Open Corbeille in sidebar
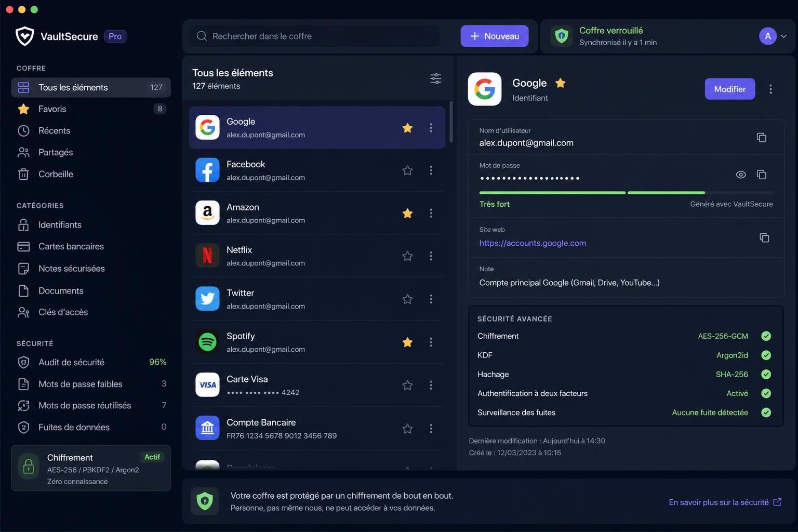 91,174
